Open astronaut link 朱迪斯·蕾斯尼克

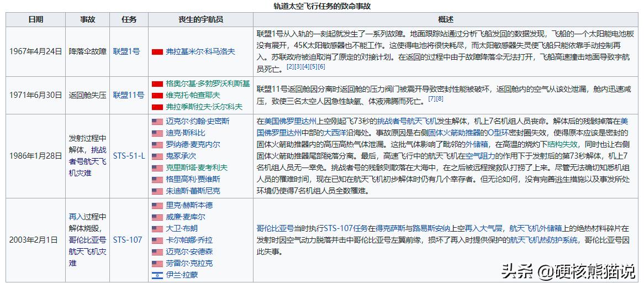pyautogui.click(x=193, y=191)
